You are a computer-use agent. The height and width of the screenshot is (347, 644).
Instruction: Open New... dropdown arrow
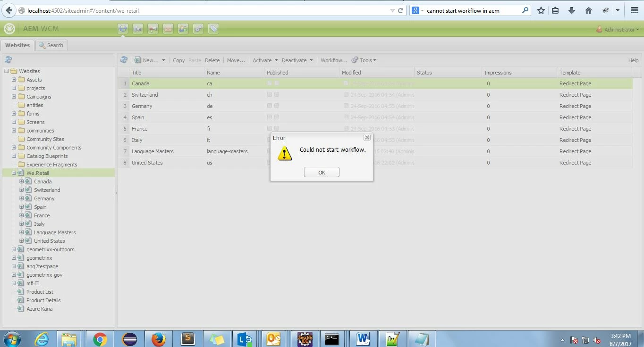tap(163, 60)
